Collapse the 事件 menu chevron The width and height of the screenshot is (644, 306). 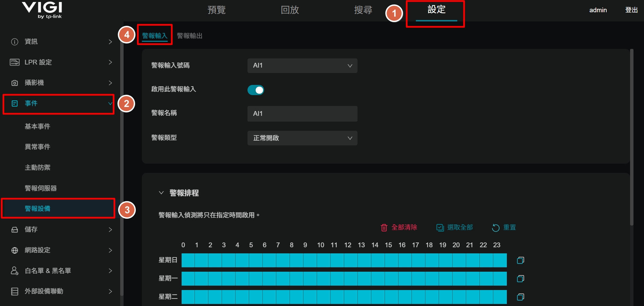110,104
